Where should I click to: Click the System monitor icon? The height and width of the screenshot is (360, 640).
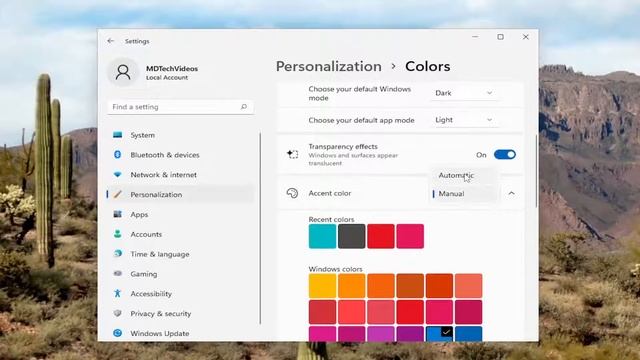[x=118, y=135]
